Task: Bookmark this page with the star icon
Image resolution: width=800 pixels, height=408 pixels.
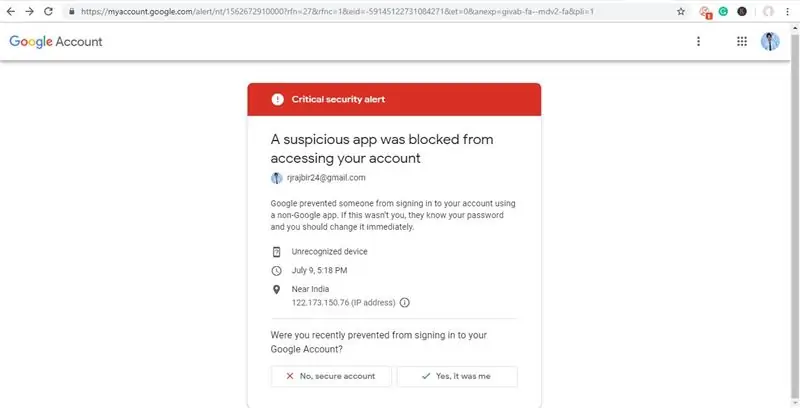Action: 681,11
